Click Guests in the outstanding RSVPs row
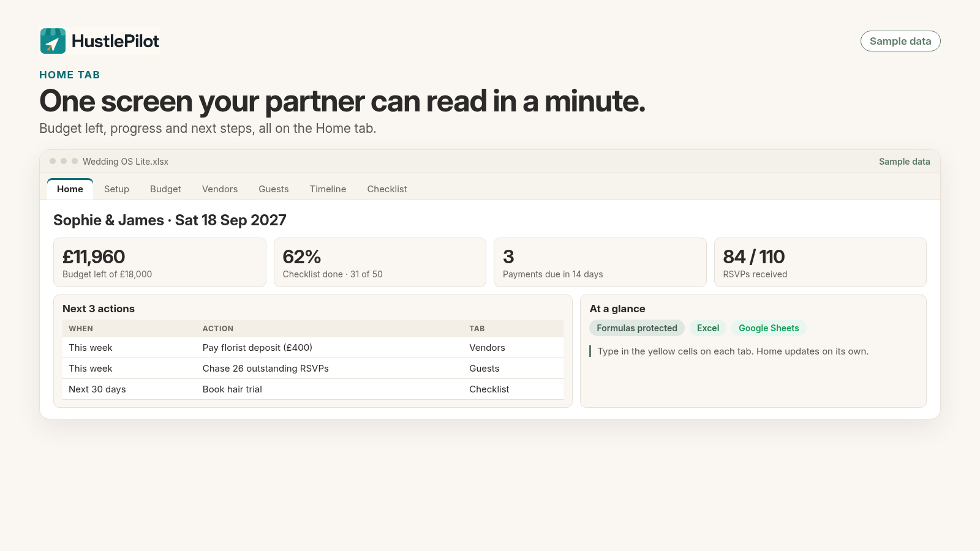This screenshot has width=980, height=551. 484,369
